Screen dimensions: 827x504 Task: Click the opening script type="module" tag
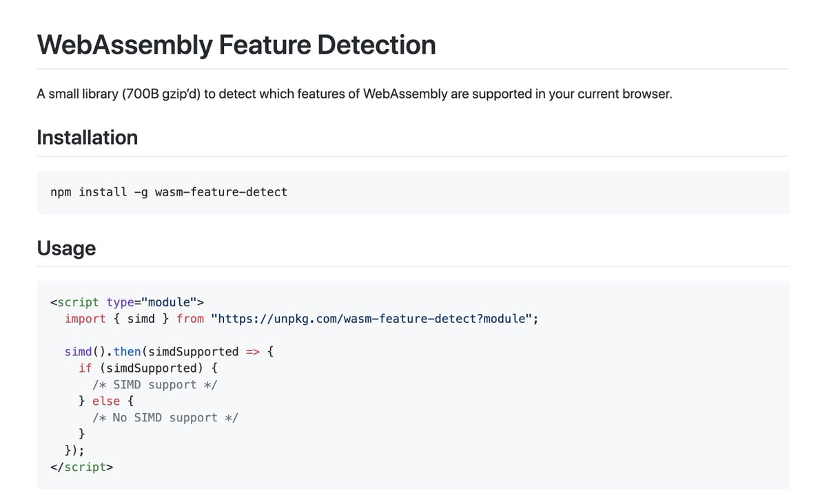(x=127, y=302)
